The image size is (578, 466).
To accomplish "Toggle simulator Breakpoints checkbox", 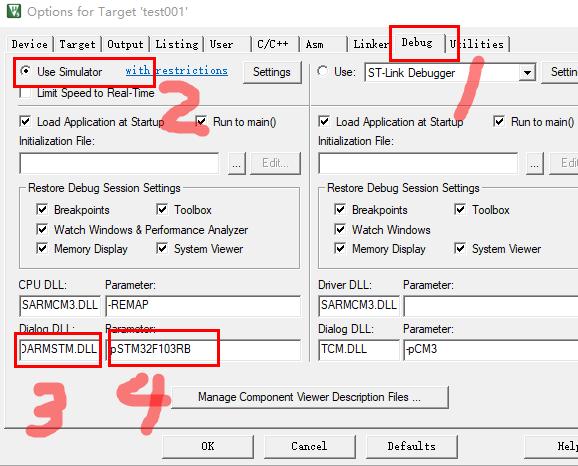I will pos(42,209).
